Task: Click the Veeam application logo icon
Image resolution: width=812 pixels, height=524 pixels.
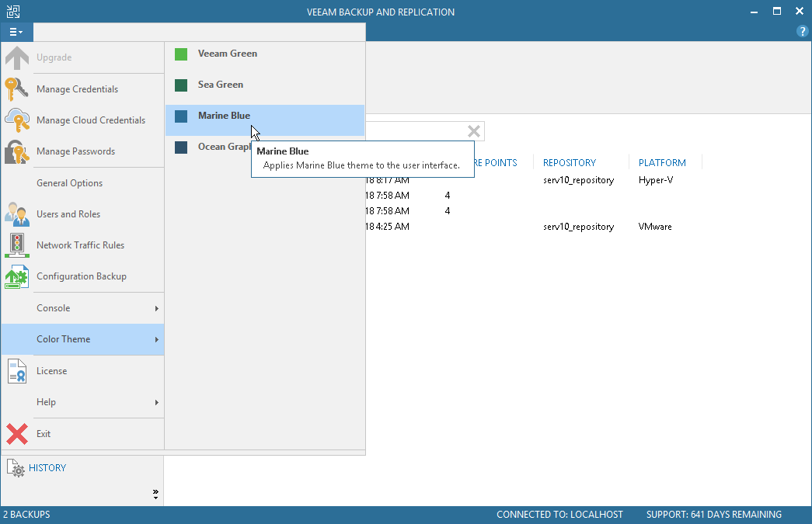Action: [13, 12]
